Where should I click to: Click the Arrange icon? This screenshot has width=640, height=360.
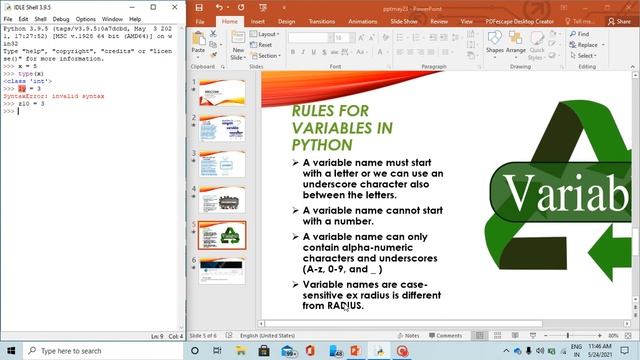tap(516, 38)
